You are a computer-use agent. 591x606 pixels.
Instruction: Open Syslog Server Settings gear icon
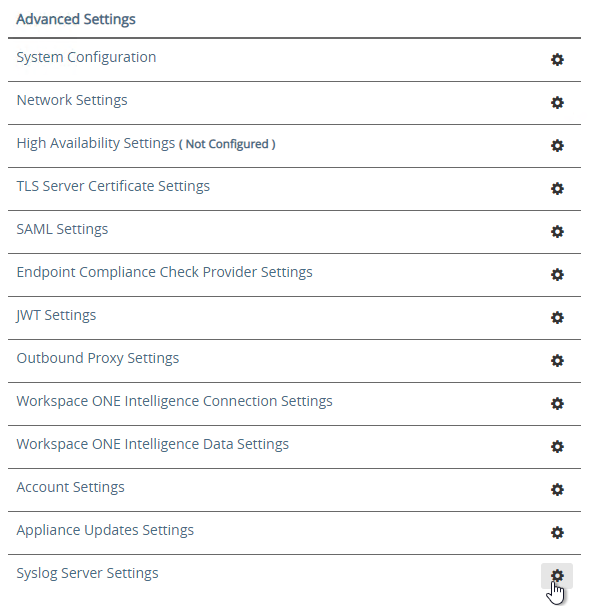pyautogui.click(x=557, y=575)
